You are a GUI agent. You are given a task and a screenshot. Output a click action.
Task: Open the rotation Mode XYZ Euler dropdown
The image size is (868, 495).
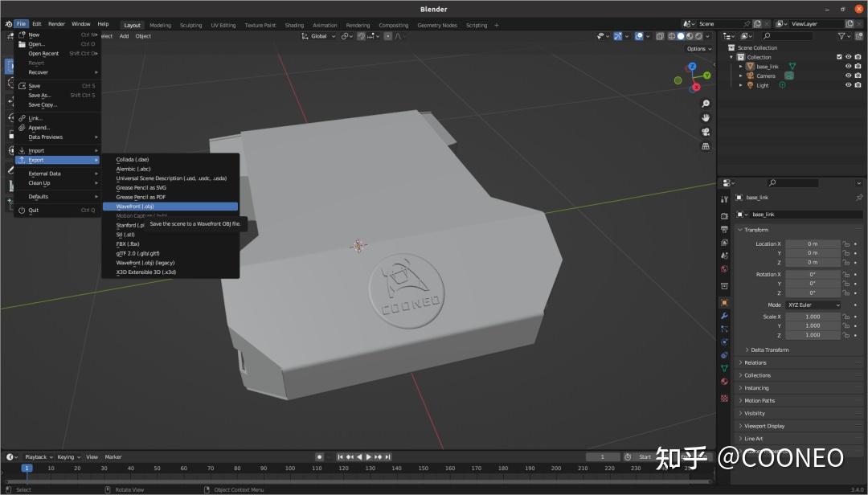pos(813,305)
